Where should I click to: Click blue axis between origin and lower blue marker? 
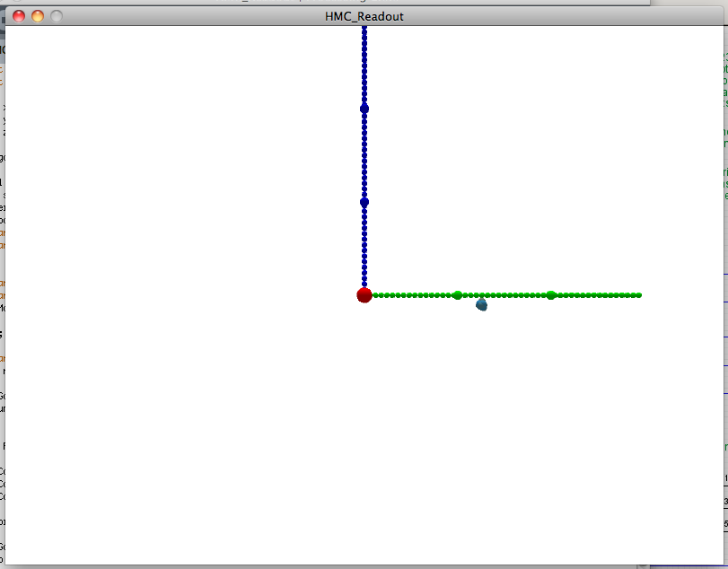tap(364, 249)
